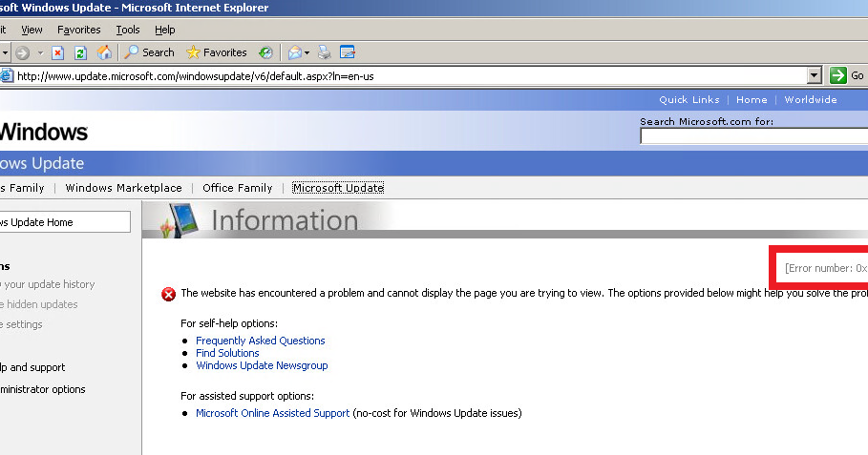Screen dimensions: 868x455
Task: Click the Print toolbar icon
Action: 325,52
